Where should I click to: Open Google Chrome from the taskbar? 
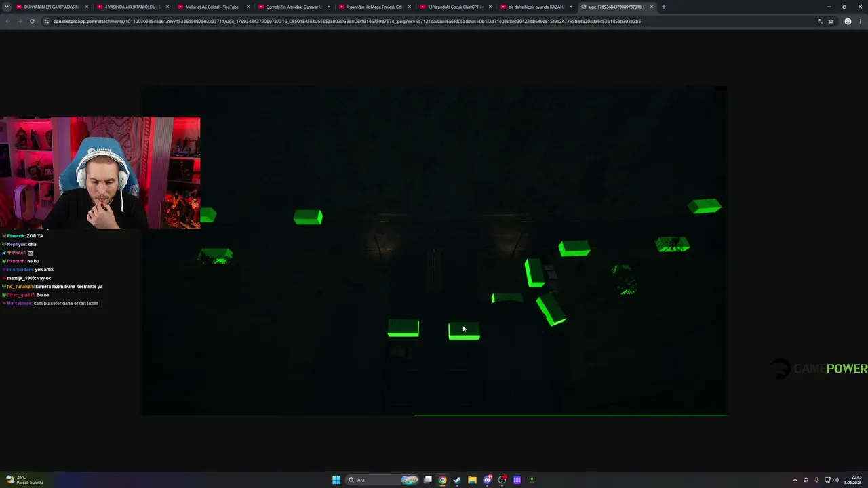442,480
